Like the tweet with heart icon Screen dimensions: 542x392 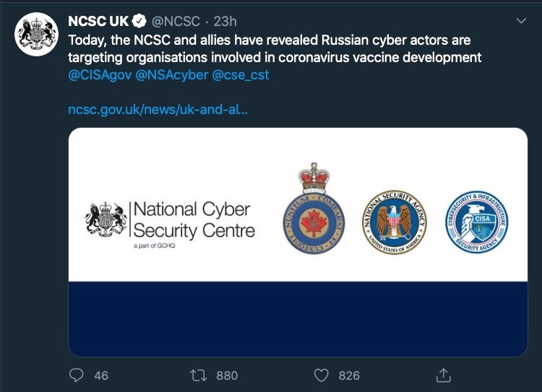[323, 375]
